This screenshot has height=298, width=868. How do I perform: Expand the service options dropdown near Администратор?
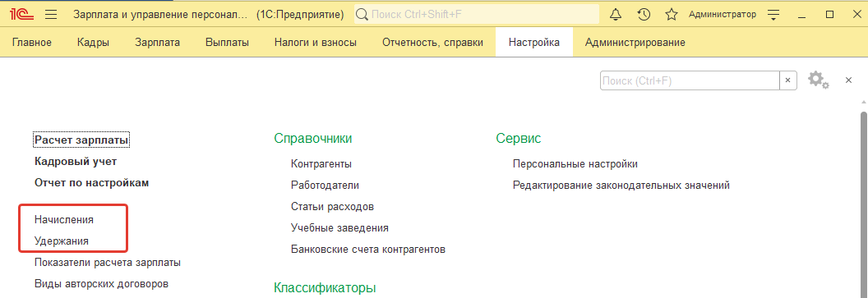point(774,15)
